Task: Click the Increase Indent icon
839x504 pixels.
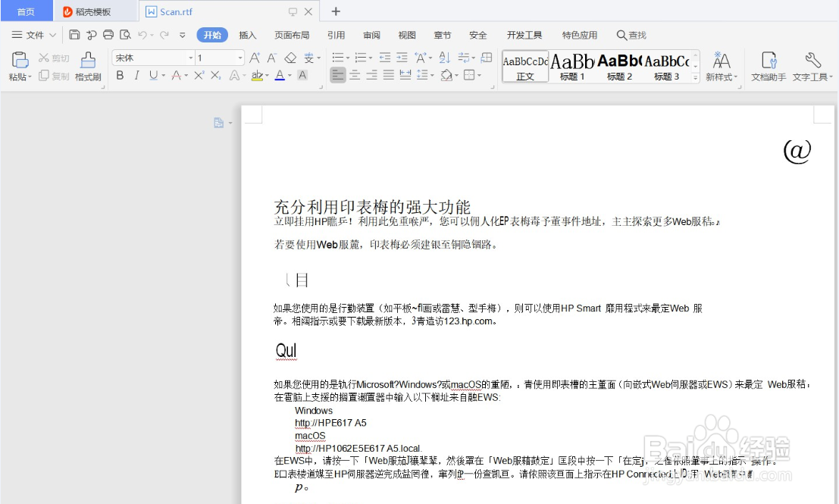Action: [x=402, y=58]
